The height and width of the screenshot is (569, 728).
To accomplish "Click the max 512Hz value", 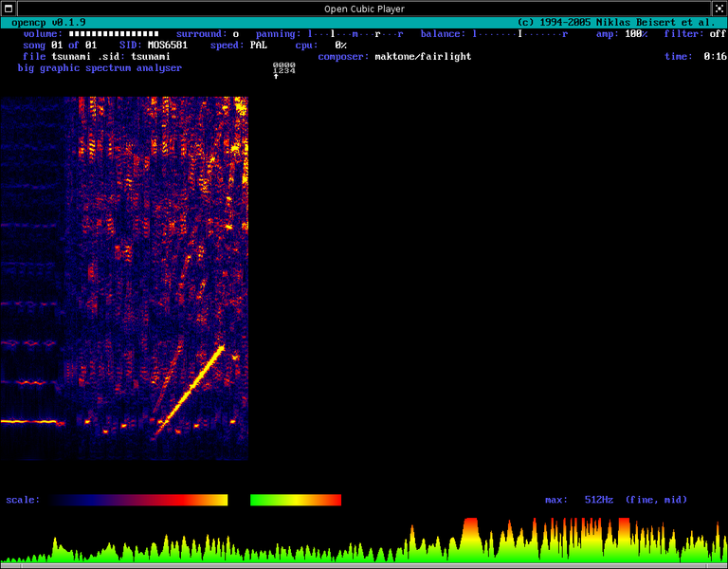I will click(598, 500).
